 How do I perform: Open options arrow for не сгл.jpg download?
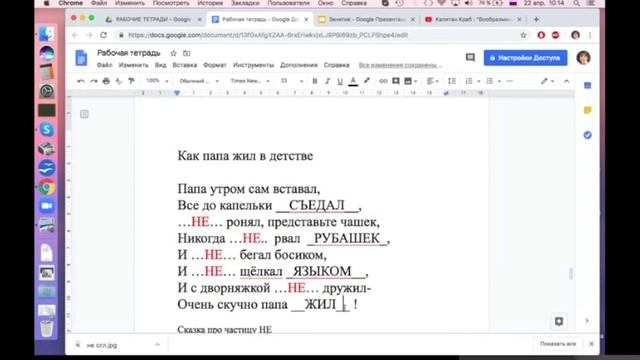click(x=157, y=345)
